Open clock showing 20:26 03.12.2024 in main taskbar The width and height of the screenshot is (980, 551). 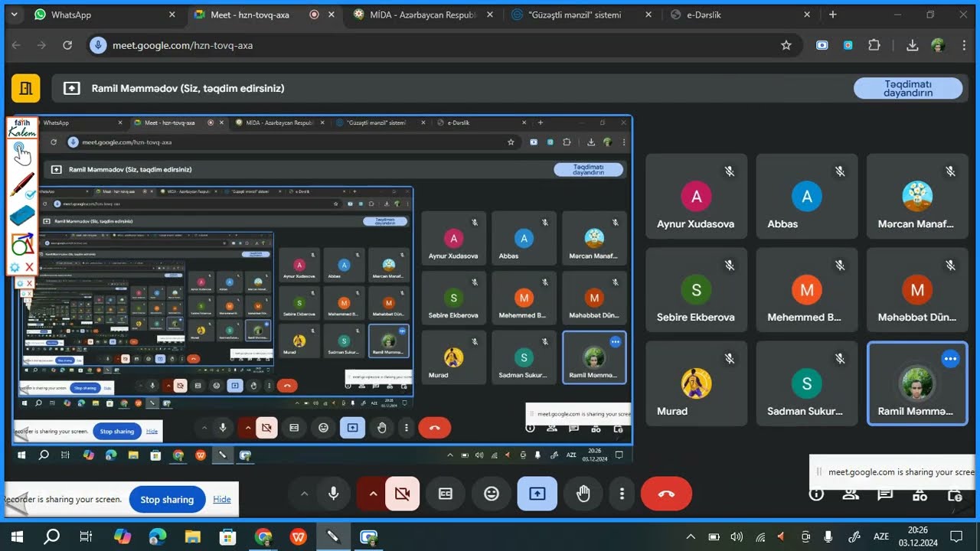[x=917, y=536]
